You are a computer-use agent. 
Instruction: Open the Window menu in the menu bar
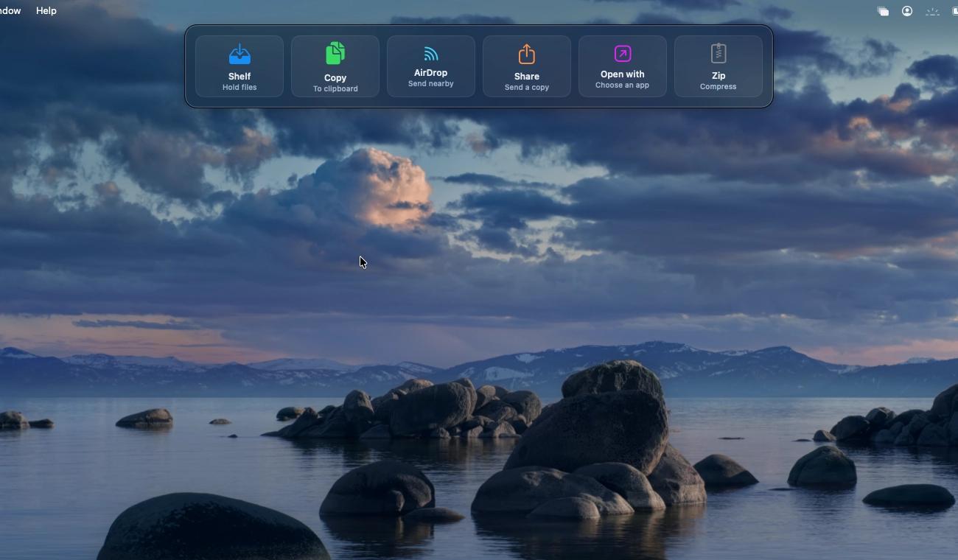click(x=10, y=11)
